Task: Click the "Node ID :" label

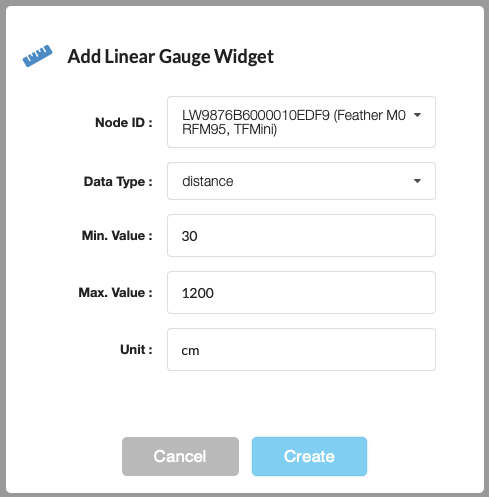Action: 124,122
